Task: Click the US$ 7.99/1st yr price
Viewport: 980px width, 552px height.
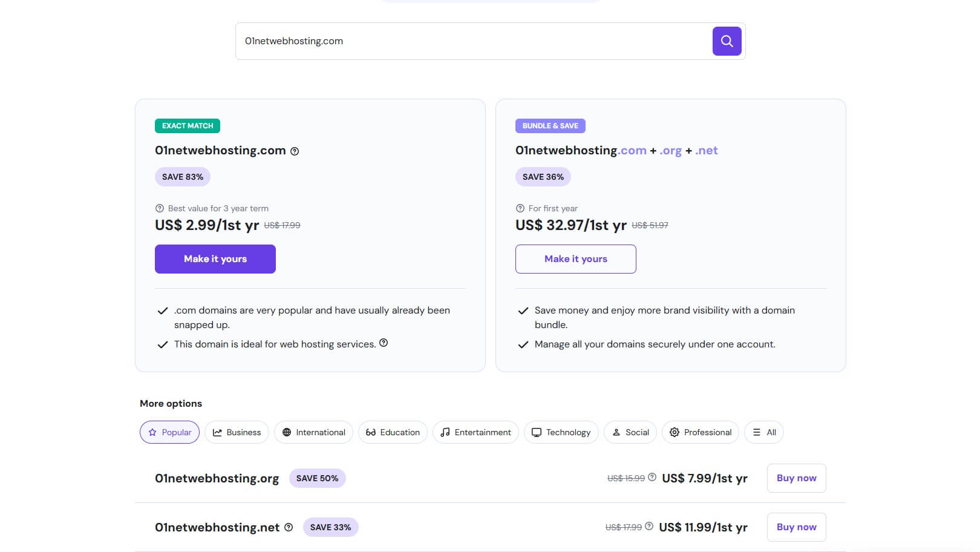Action: click(x=705, y=478)
